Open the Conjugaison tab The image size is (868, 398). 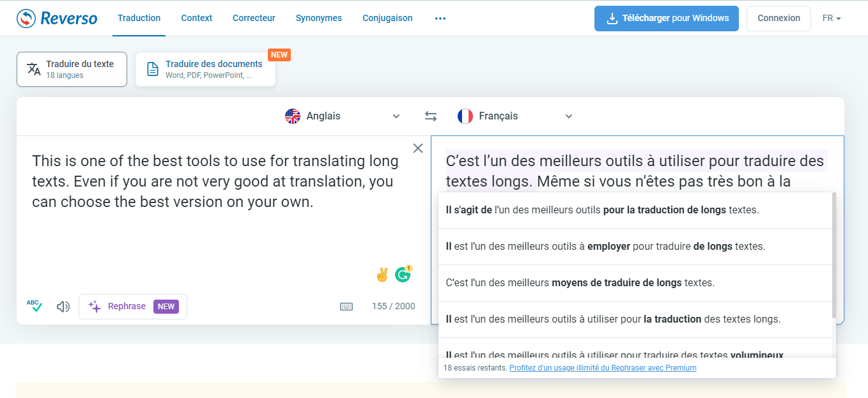[387, 19]
